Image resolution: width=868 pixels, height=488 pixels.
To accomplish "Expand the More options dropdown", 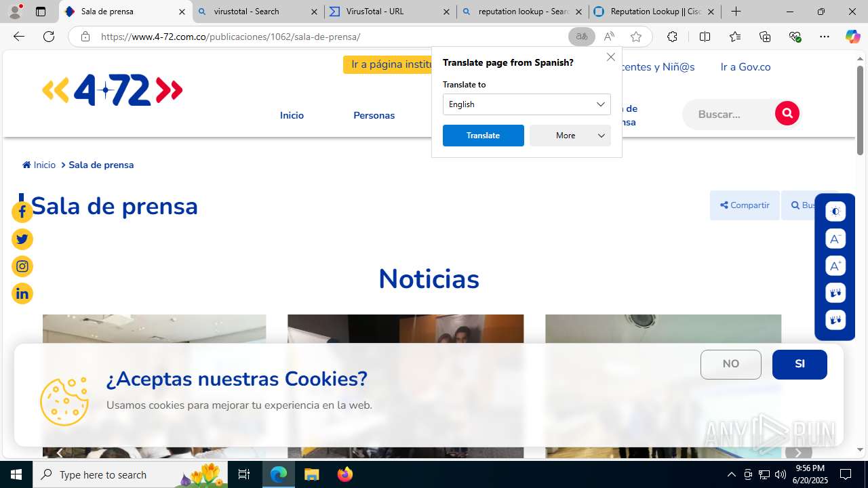I will tap(570, 136).
